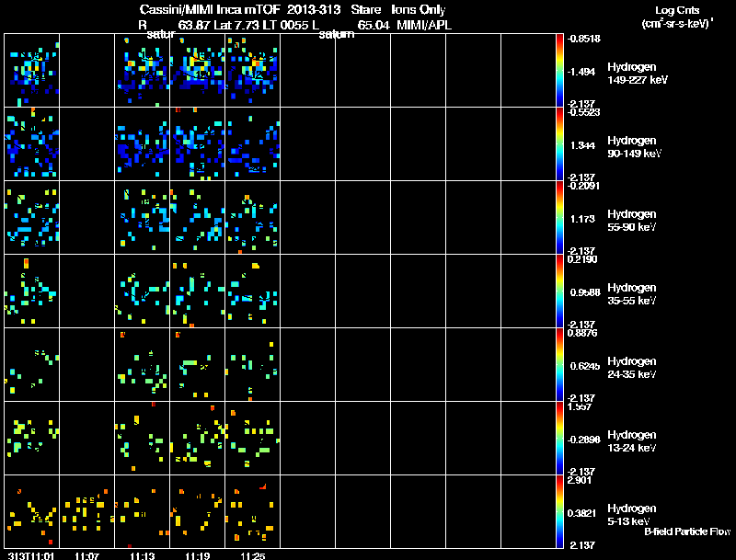Click the 35-55 keV panel at 313T11:01

click(x=32, y=291)
